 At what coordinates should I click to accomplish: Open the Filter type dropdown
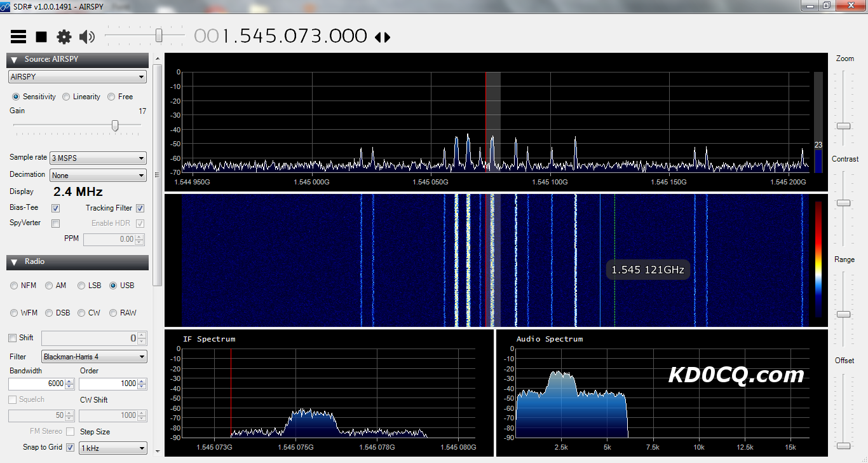click(94, 357)
